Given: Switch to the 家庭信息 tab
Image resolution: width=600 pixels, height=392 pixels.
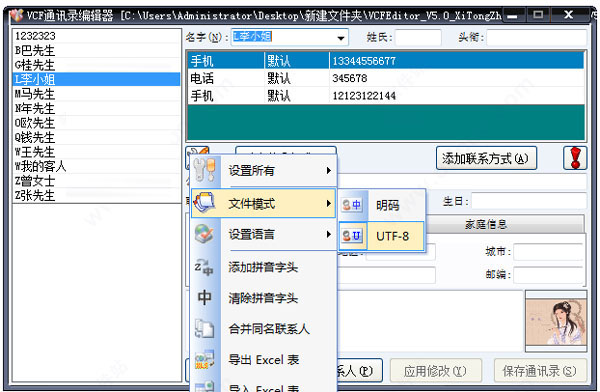Looking at the screenshot, I should click(x=486, y=224).
